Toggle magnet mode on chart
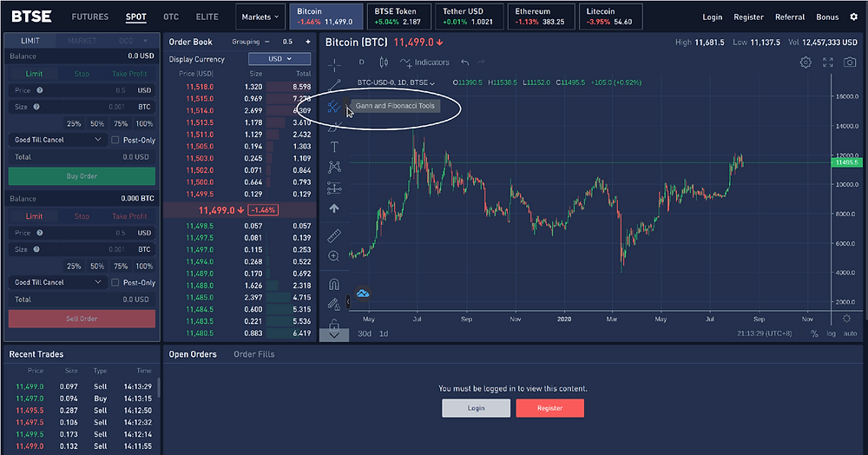Viewport: 868px width, 455px height. 334,285
